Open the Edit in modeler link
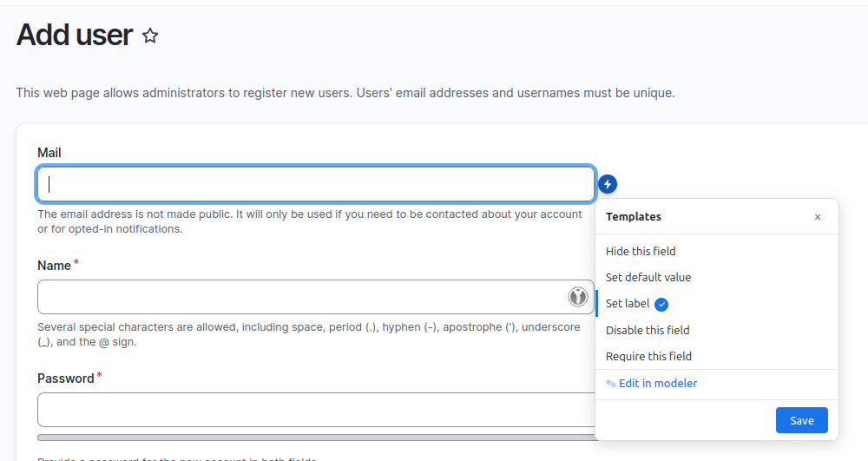Screen dimensions: 868x461 (657, 384)
